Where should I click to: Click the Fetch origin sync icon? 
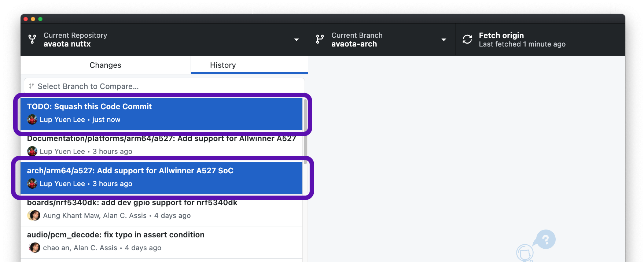coord(467,39)
